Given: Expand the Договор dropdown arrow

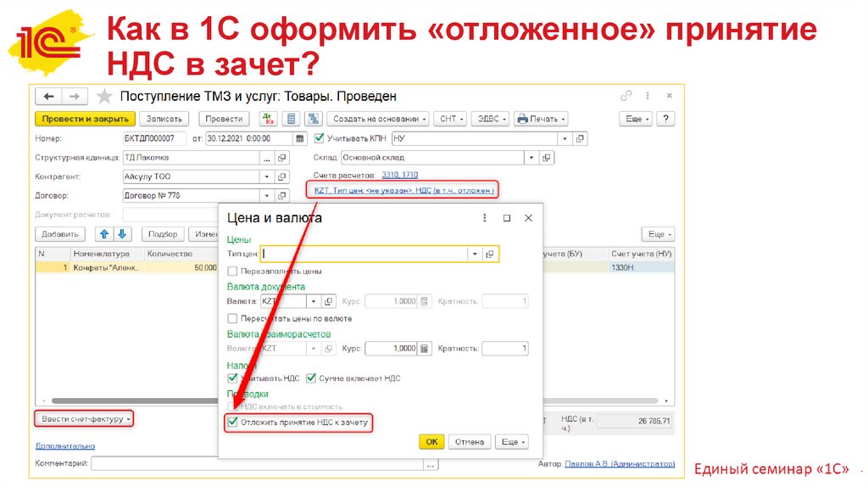Looking at the screenshot, I should 267,196.
